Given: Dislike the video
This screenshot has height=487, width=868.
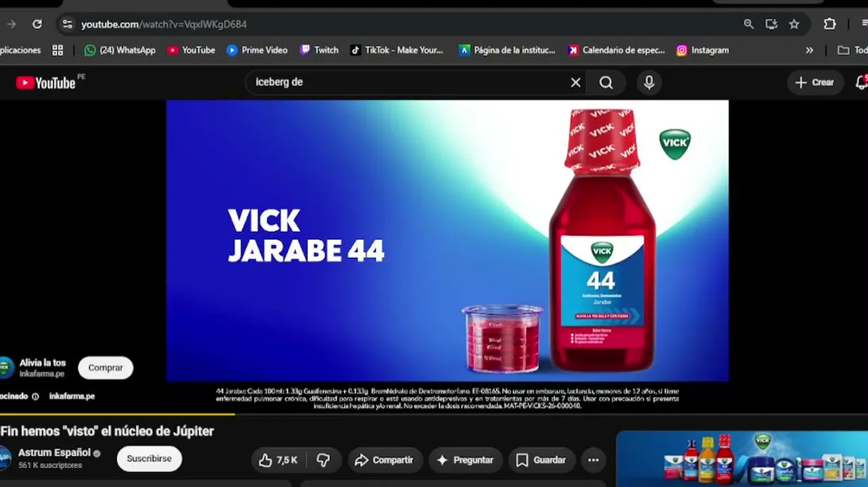Looking at the screenshot, I should 324,460.
